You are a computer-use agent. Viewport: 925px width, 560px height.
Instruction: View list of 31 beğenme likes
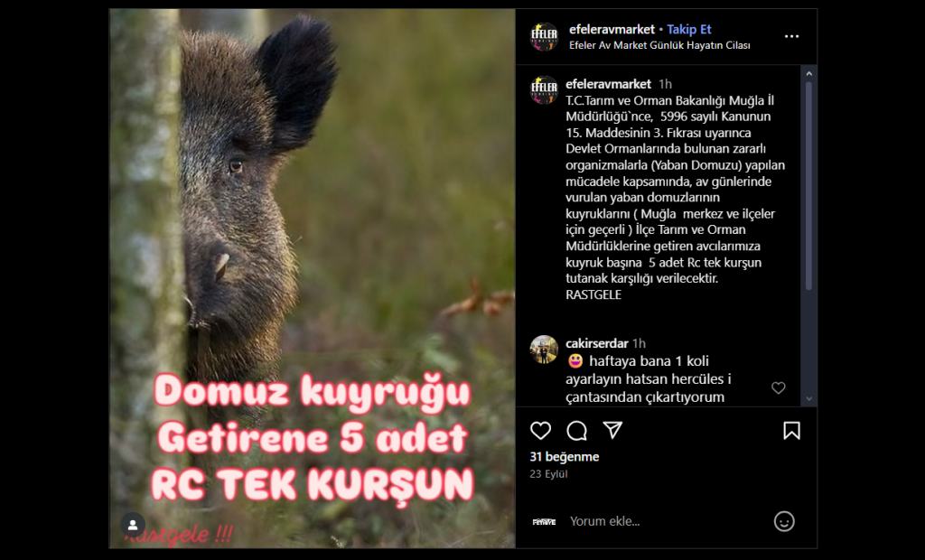click(x=564, y=457)
